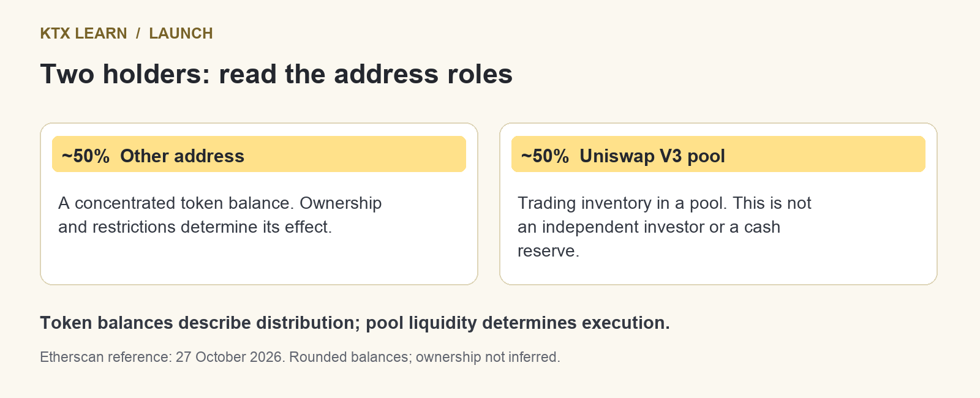The width and height of the screenshot is (980, 398).
Task: Click the '~50% Uniswap V3 pool' yellow header
Action: tap(718, 154)
